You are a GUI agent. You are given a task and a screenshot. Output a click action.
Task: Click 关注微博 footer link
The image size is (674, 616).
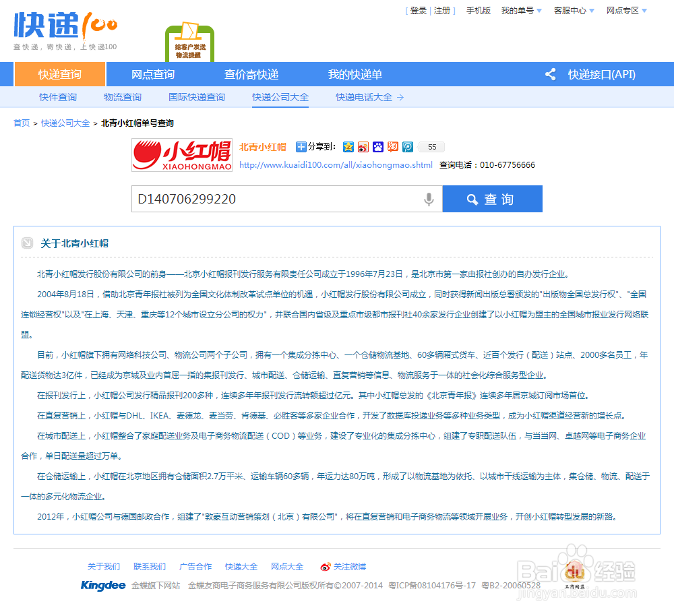[350, 567]
